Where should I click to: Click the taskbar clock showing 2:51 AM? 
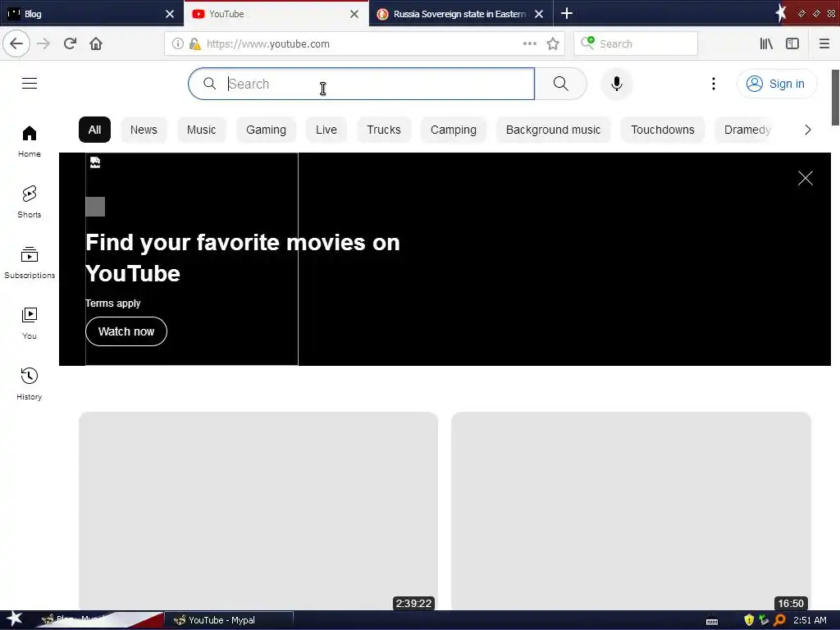(810, 620)
